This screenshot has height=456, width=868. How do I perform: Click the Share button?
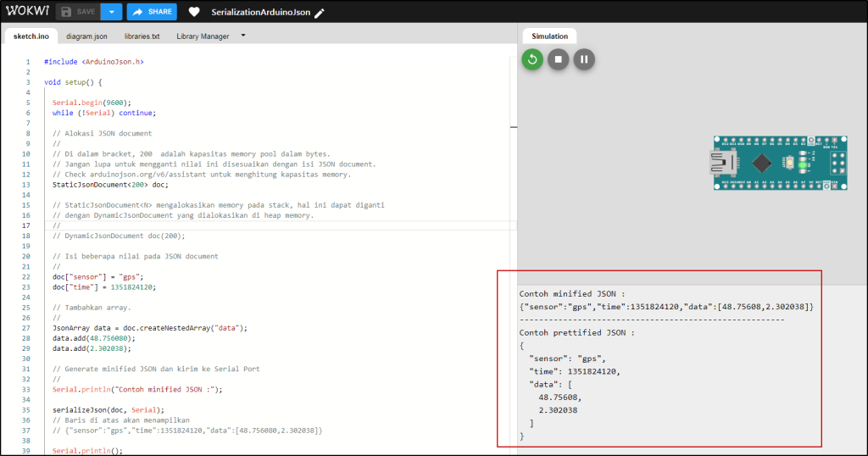point(152,12)
